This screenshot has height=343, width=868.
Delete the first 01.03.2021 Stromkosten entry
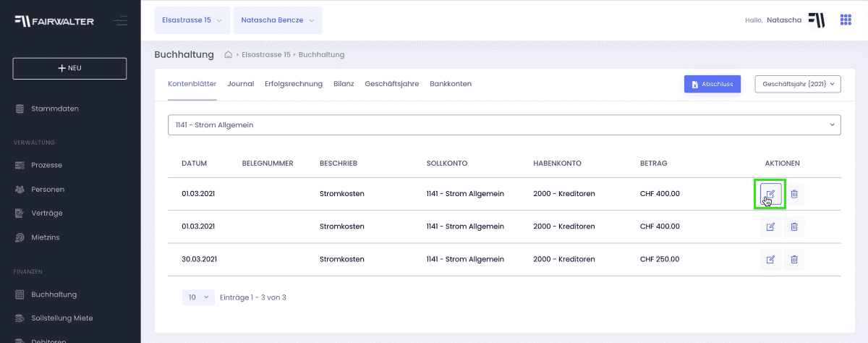(794, 194)
